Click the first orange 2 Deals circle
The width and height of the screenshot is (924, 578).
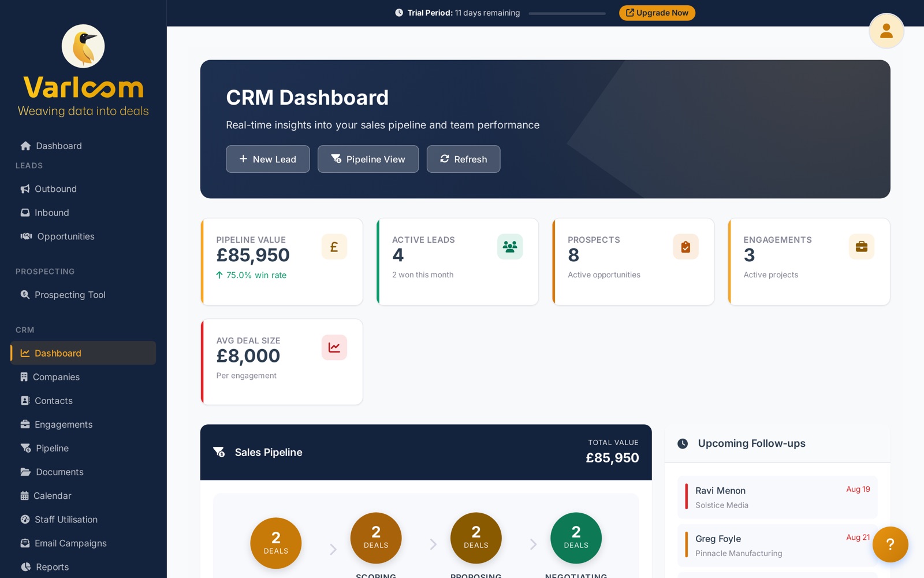click(x=276, y=543)
